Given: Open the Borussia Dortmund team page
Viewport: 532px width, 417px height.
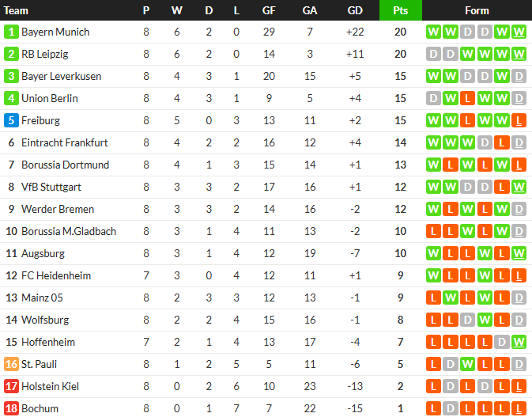Looking at the screenshot, I should click(x=65, y=165).
